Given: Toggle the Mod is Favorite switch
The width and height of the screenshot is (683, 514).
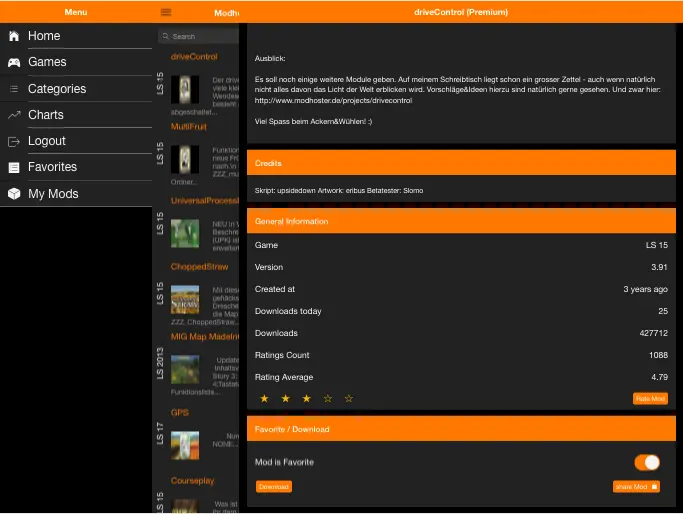Looking at the screenshot, I should tap(646, 462).
